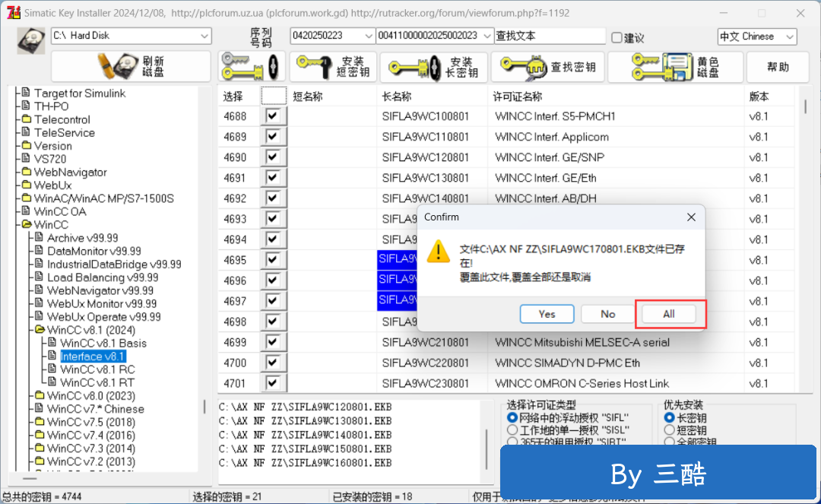Click the log line ending SIFLA9WC160801.EKB
821x504 pixels.
point(306,463)
